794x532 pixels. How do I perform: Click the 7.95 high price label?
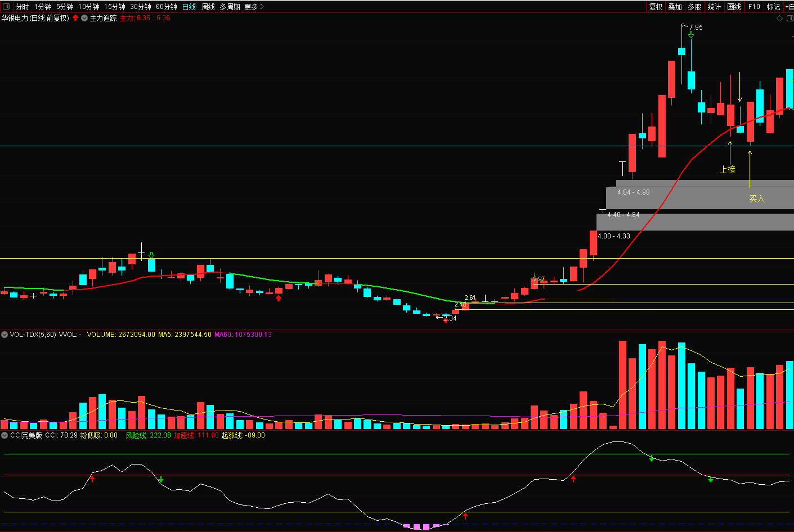pos(696,27)
